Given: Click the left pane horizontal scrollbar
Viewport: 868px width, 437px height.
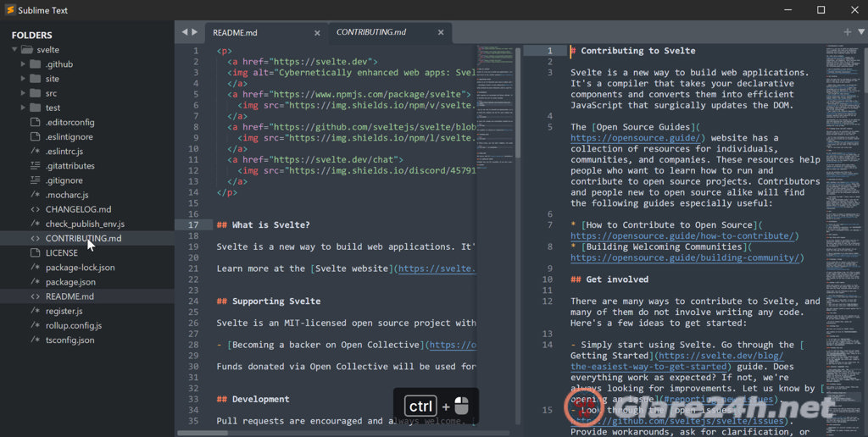Looking at the screenshot, I should (202, 433).
